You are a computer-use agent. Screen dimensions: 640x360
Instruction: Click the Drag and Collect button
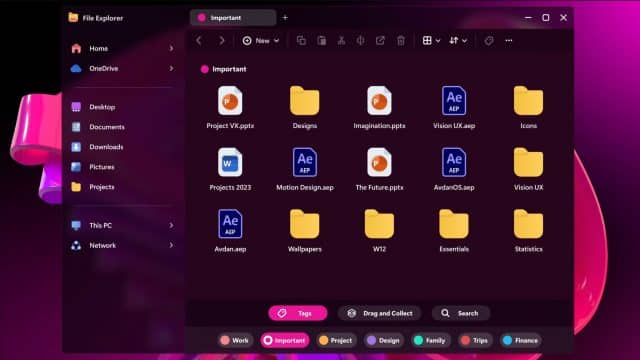[379, 313]
